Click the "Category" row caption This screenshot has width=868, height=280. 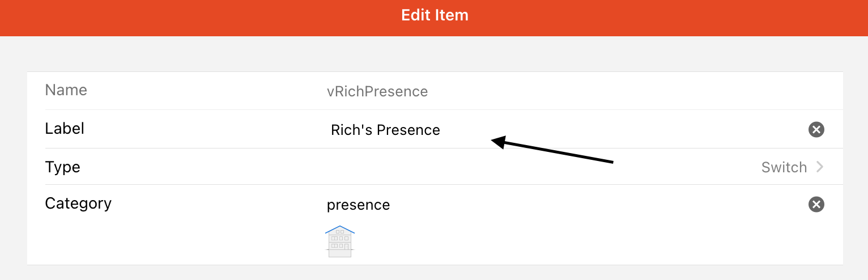(78, 203)
